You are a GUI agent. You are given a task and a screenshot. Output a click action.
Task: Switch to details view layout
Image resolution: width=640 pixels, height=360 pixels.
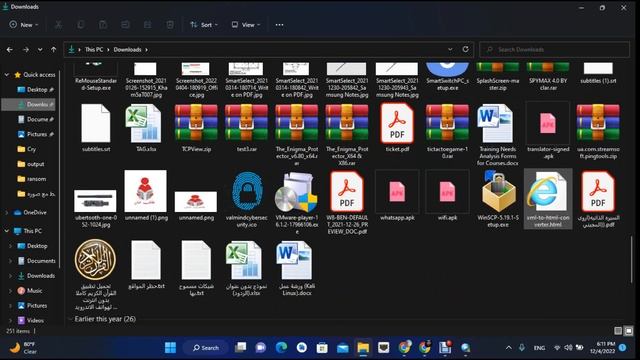[x=618, y=331]
